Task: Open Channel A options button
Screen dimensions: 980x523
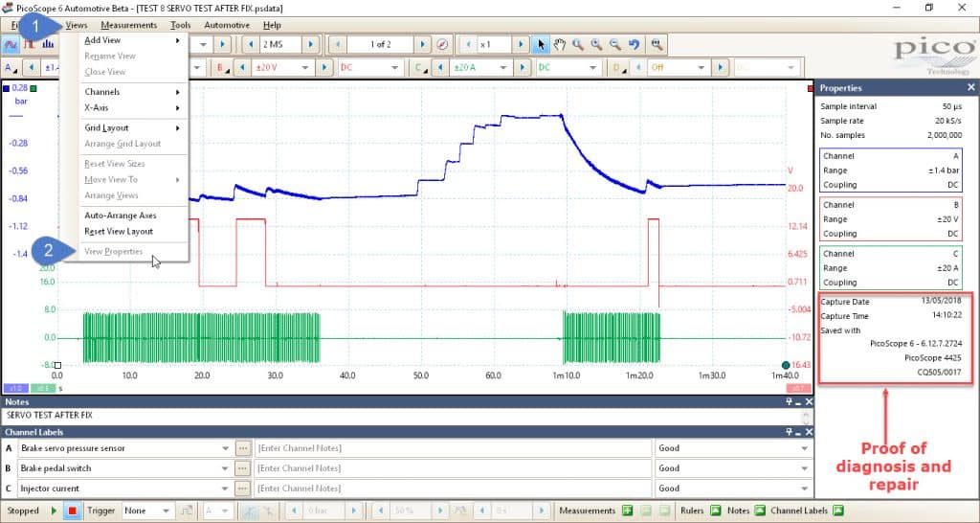Action: pos(11,68)
